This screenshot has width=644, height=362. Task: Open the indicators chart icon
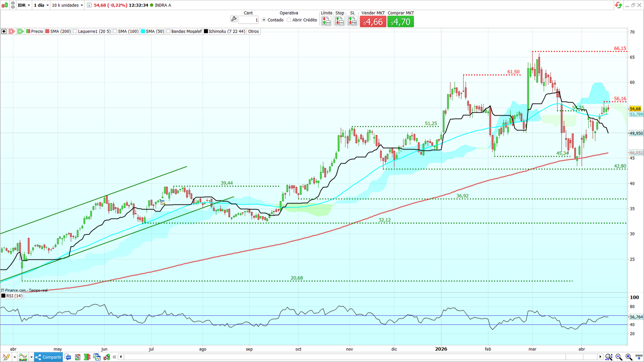pyautogui.click(x=23, y=357)
